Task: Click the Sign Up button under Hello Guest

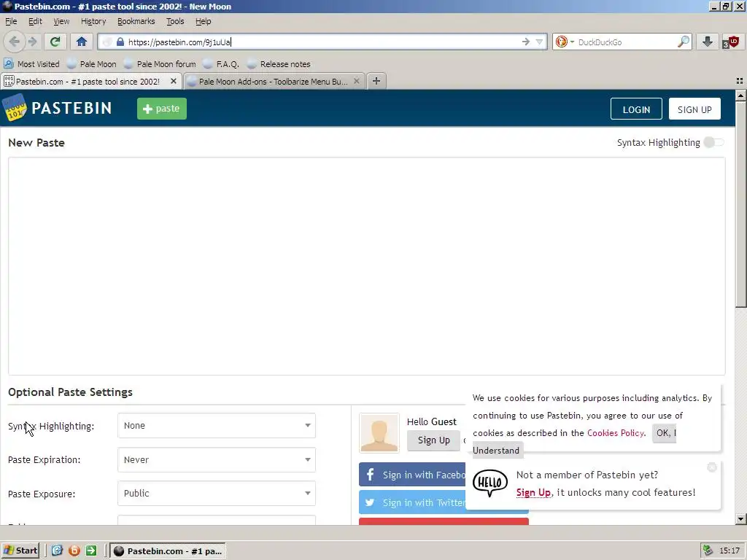Action: click(433, 440)
